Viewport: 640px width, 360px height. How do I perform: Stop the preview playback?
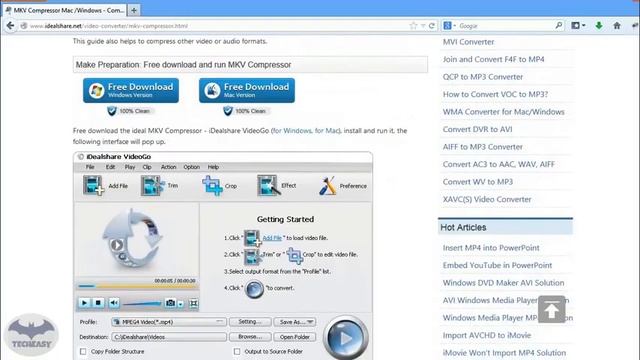point(98,303)
